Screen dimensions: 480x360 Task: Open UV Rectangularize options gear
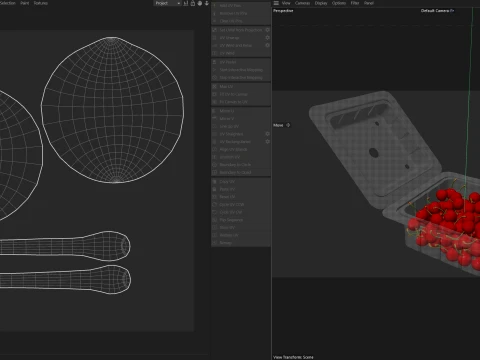[267, 141]
